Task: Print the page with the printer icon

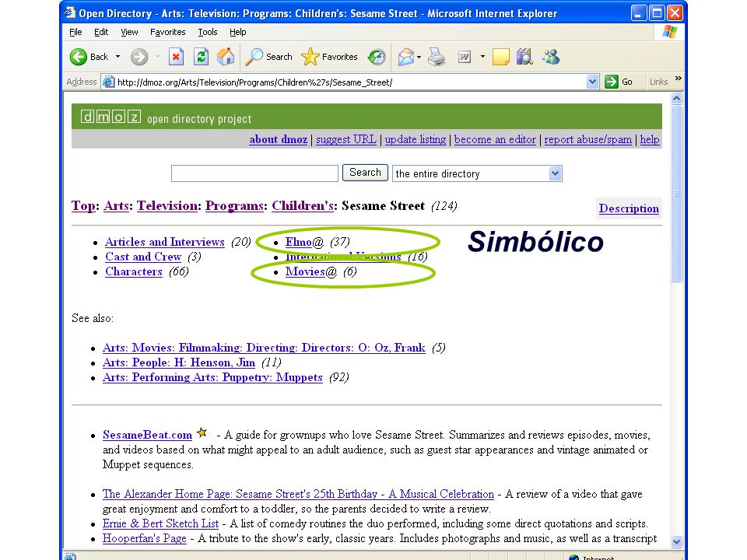Action: [x=437, y=57]
